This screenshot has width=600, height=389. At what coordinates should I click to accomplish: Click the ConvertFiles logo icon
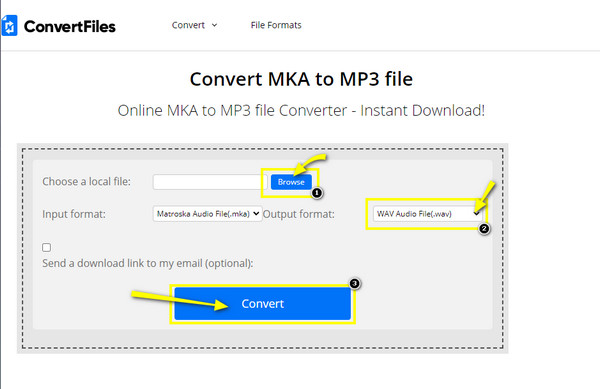point(9,26)
